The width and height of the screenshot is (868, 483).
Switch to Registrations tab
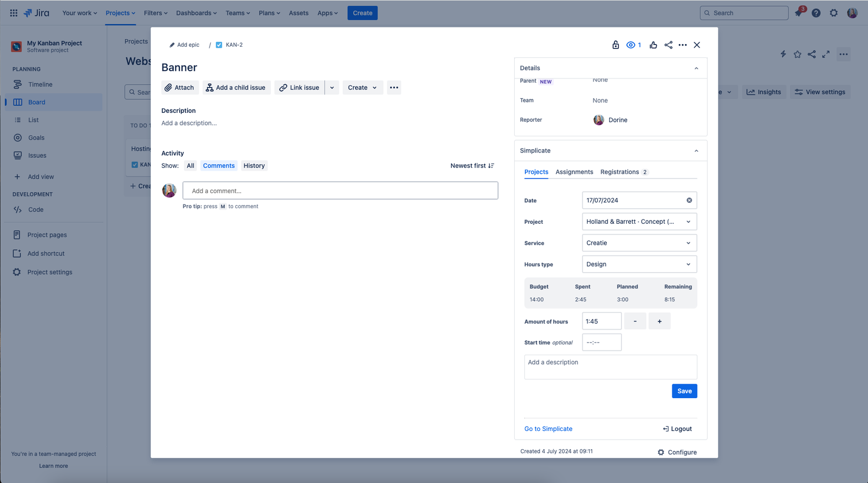coord(624,172)
